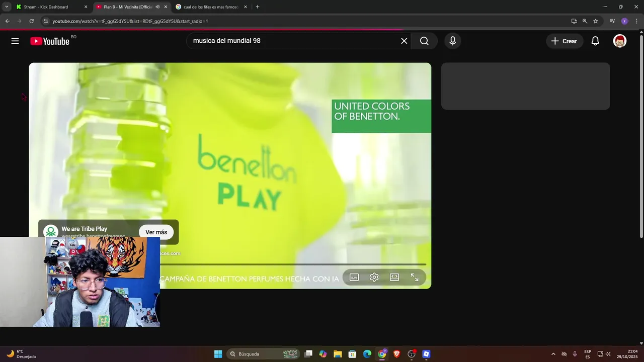Click the Benetton advertiser logo in ad card
Screen dimensions: 644x362
click(50, 232)
